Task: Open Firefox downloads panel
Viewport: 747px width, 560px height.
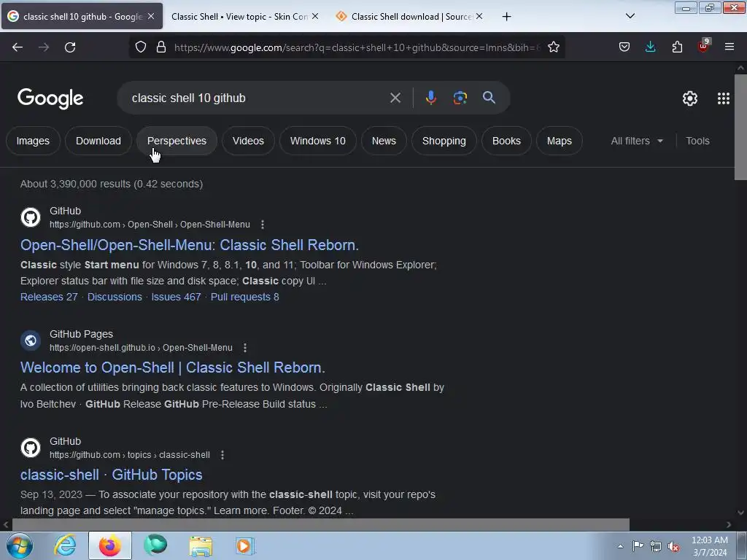Action: 650,47
